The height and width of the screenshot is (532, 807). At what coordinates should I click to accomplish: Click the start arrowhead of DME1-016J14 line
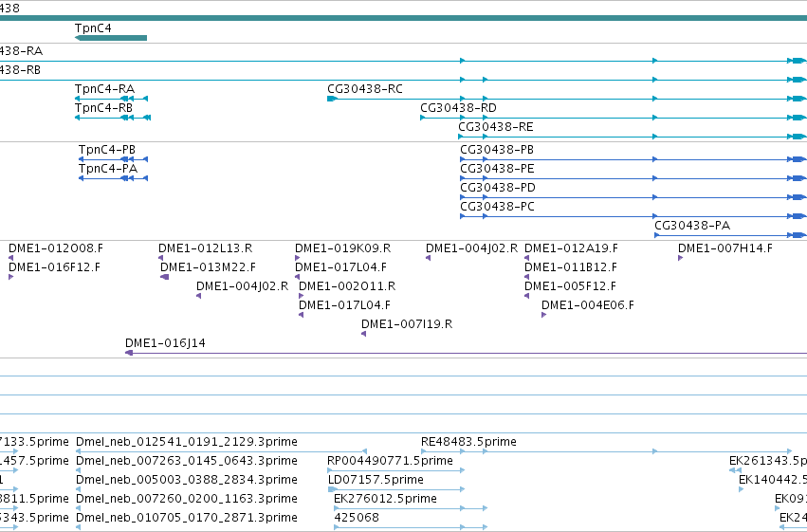pyautogui.click(x=129, y=353)
